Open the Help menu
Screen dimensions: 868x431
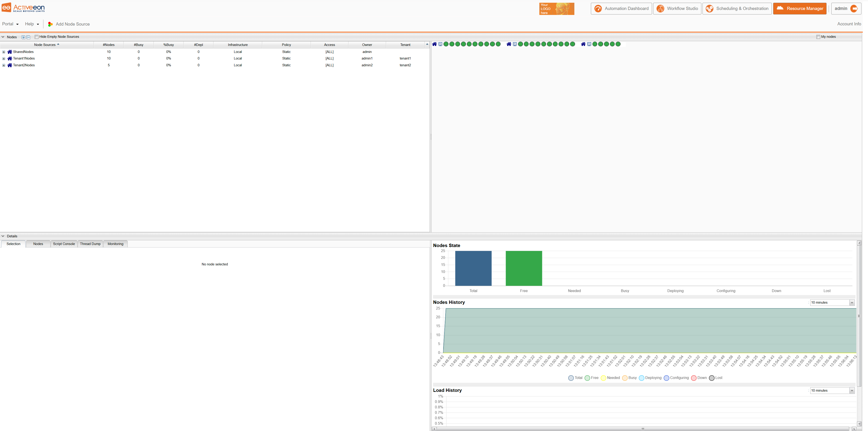pos(32,24)
